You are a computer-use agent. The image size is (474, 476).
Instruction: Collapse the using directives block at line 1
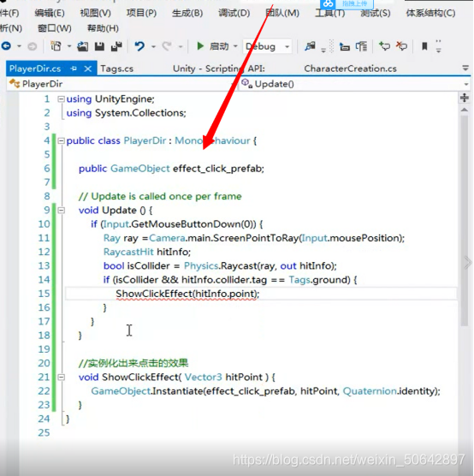click(x=62, y=99)
